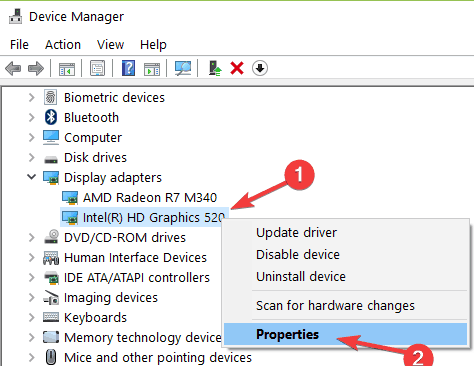This screenshot has width=474, height=366.
Task: Click the Action pane toolbar icon with play arrow
Action: click(152, 69)
